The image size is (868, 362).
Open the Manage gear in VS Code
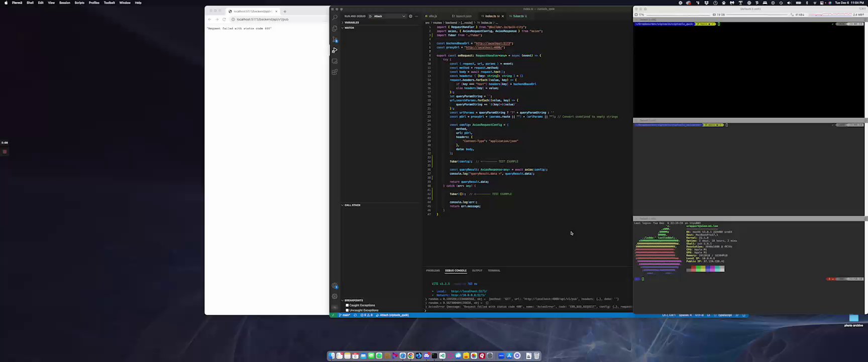click(x=335, y=296)
